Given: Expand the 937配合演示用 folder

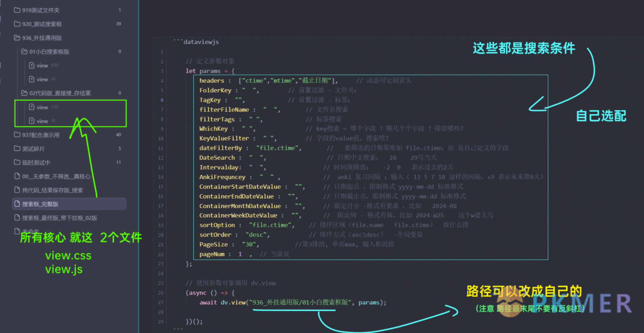Looking at the screenshot, I should point(37,135).
